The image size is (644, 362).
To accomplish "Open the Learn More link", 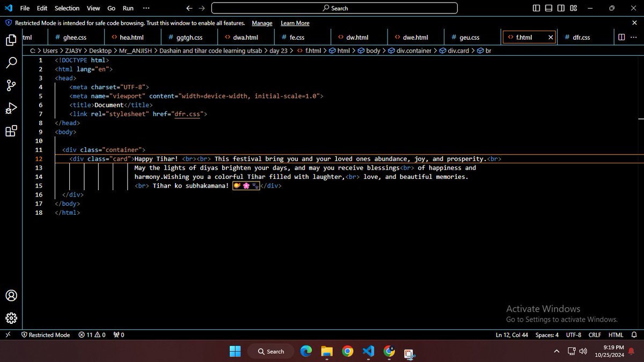I will 295,23.
